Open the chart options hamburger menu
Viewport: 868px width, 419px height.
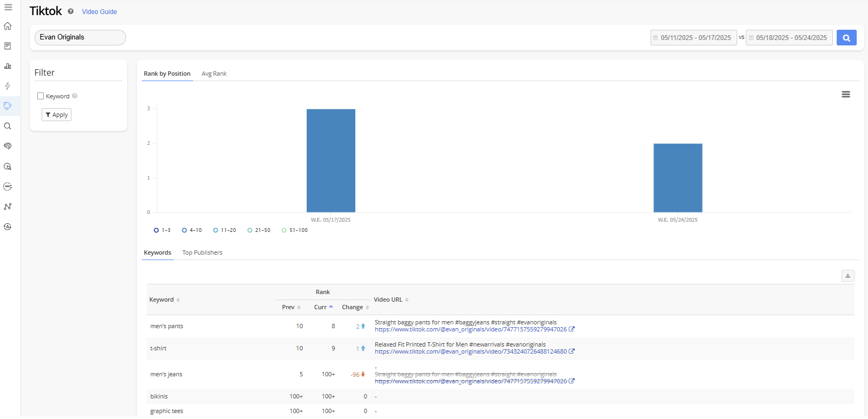pos(846,95)
